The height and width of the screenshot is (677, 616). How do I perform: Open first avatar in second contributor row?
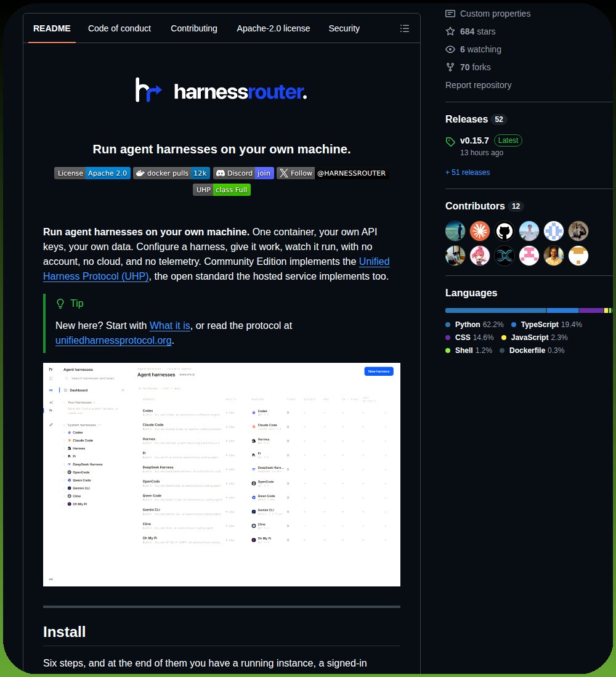[x=455, y=256]
